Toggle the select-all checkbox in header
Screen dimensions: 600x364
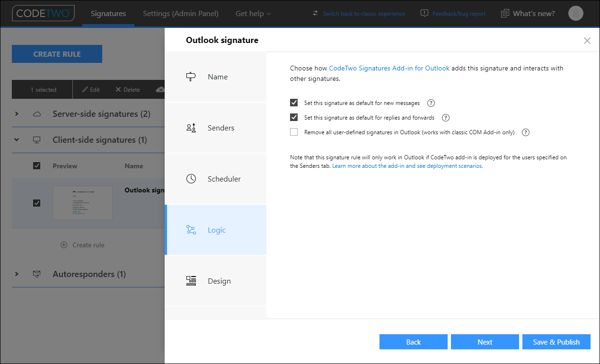[x=36, y=165]
